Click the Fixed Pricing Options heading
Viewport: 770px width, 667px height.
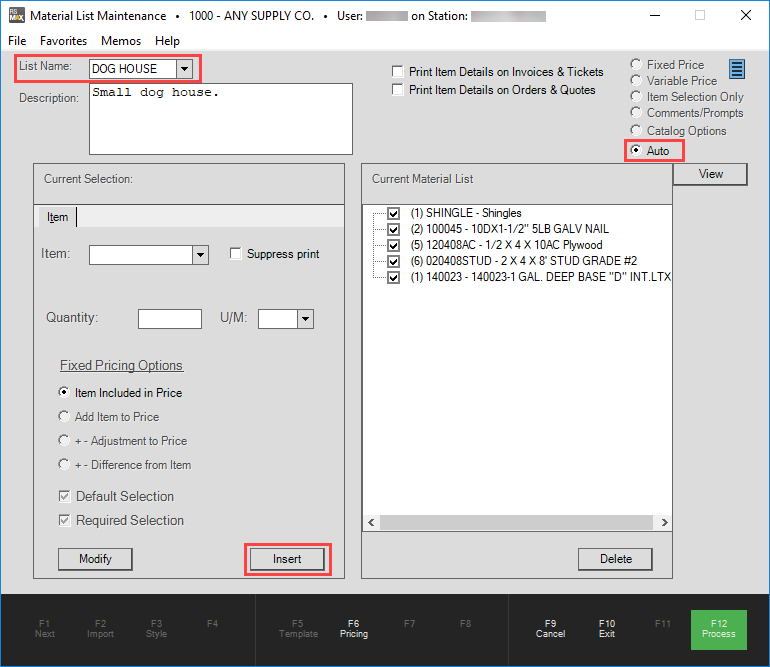tap(121, 365)
